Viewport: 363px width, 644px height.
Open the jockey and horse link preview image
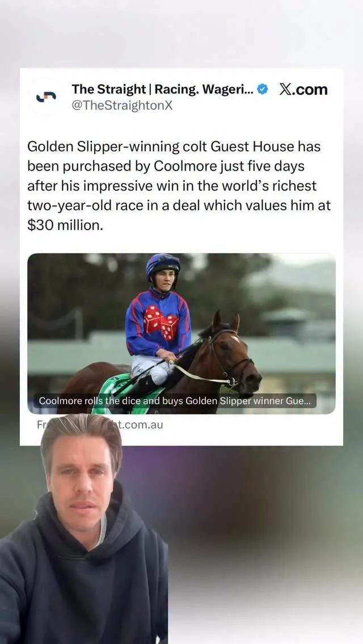[x=181, y=333]
